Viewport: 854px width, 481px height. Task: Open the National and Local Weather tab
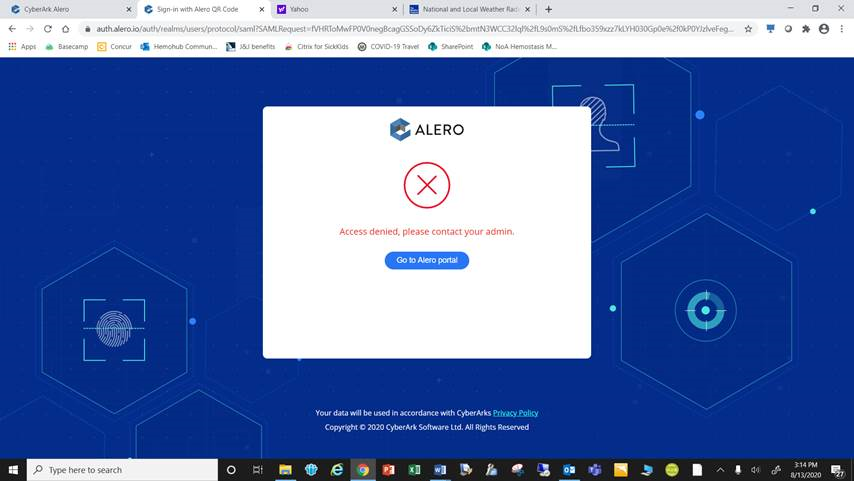(469, 9)
